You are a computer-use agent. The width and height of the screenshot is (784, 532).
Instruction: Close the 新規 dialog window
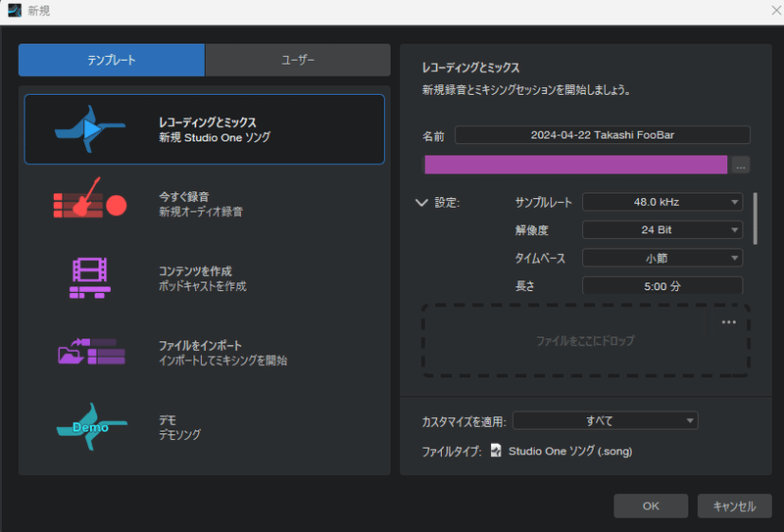tap(776, 10)
